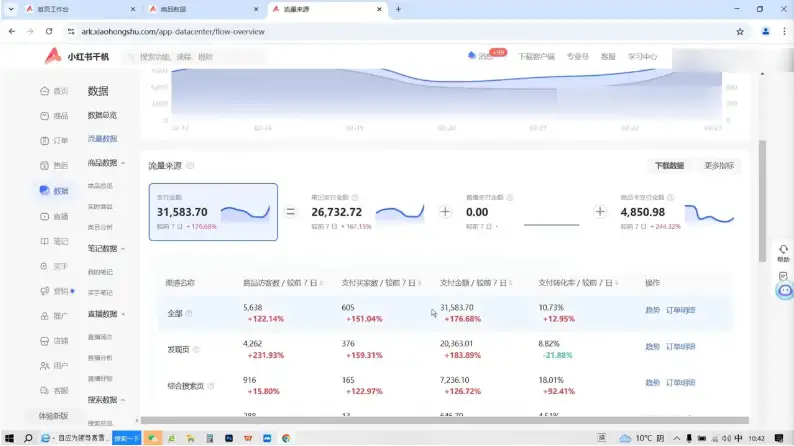Click page vertical scrollbar thumb
Image resolution: width=794 pixels, height=446 pixels.
tap(762, 201)
